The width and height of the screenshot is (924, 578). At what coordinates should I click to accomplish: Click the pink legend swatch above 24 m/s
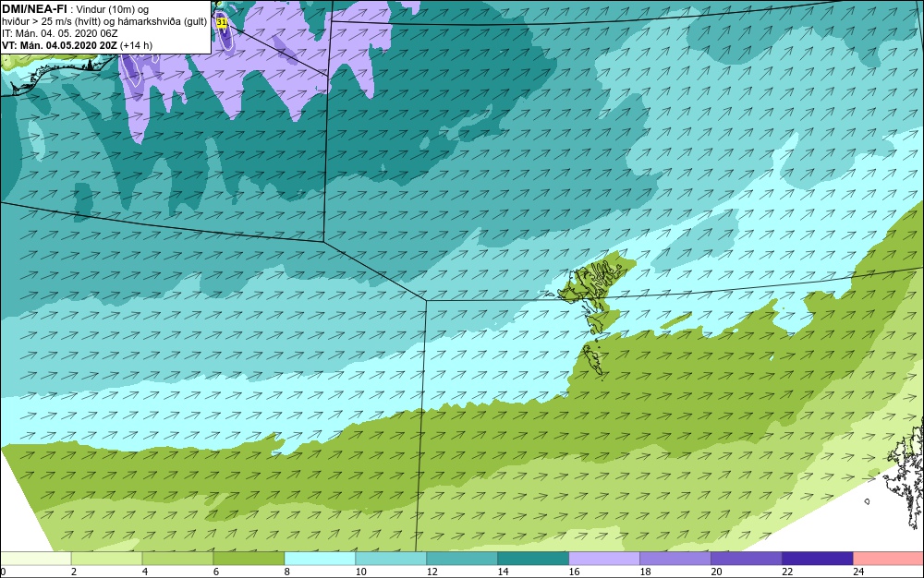coord(889,559)
